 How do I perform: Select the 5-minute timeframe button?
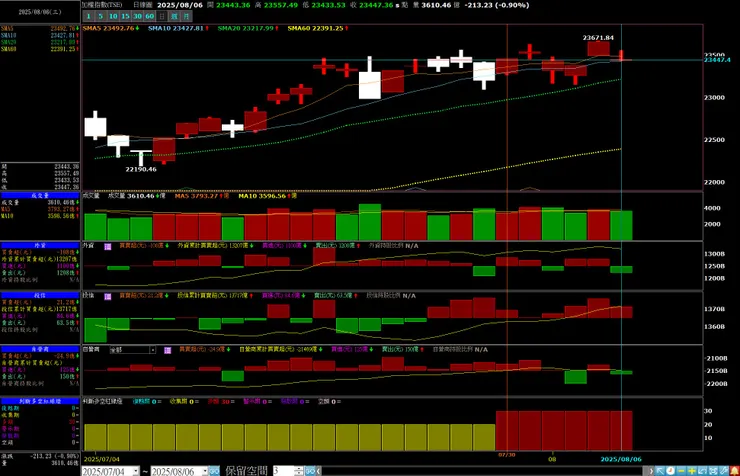(x=101, y=16)
